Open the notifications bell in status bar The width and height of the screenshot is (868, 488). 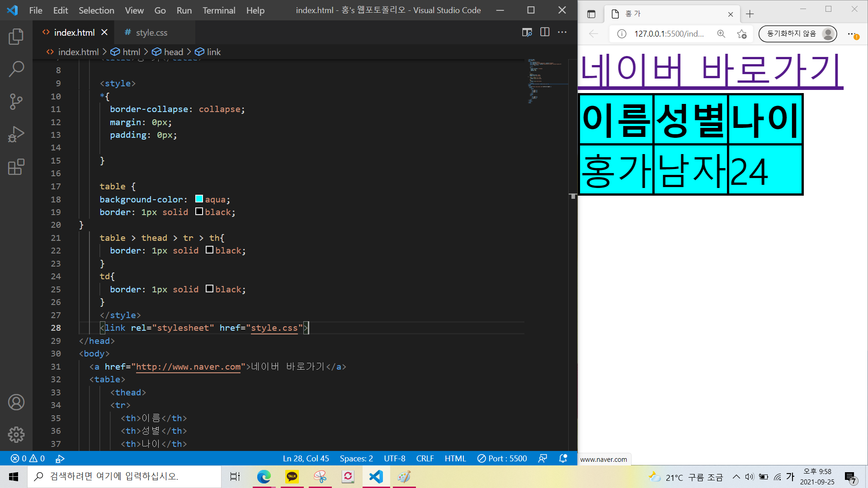(563, 458)
